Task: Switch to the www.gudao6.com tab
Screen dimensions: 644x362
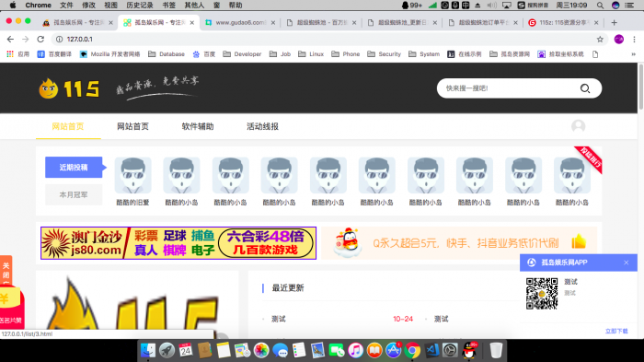Action: [240, 23]
